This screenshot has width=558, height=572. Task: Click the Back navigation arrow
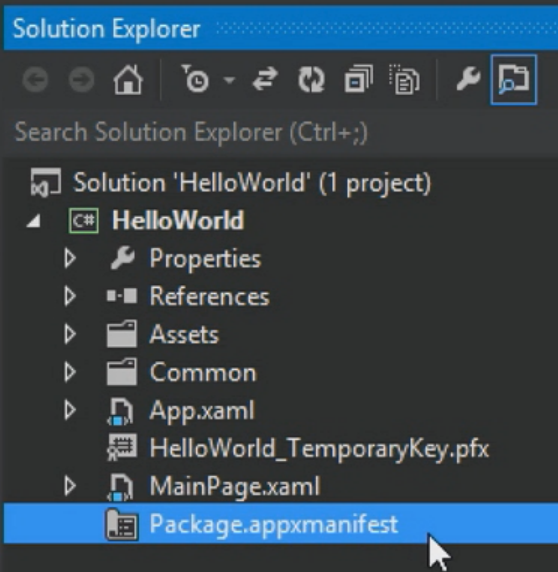(x=35, y=80)
